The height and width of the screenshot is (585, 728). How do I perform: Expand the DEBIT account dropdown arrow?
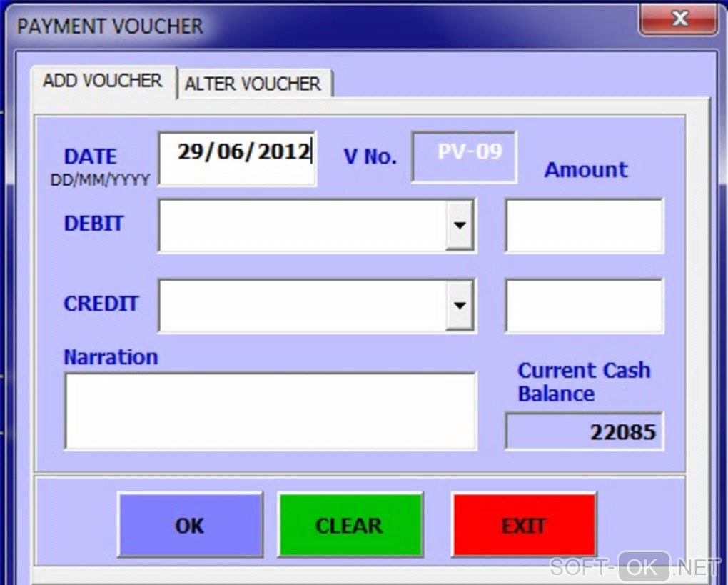tap(460, 226)
